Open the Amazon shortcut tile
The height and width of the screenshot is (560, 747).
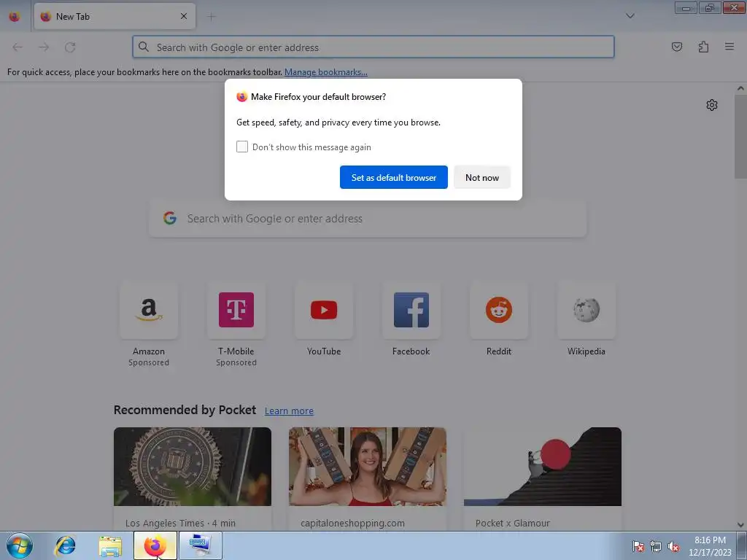[149, 310]
